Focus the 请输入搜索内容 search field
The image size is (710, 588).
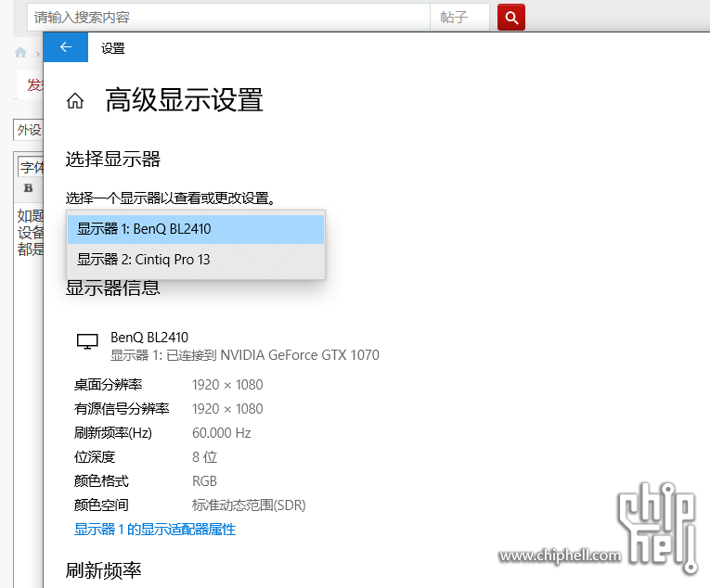[227, 17]
